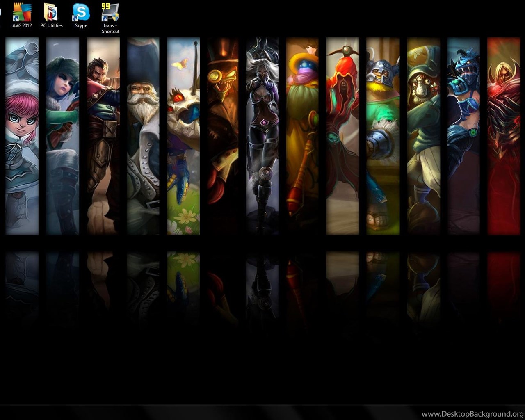Click the pink-haired girl wallpaper panel

[x=22, y=135]
